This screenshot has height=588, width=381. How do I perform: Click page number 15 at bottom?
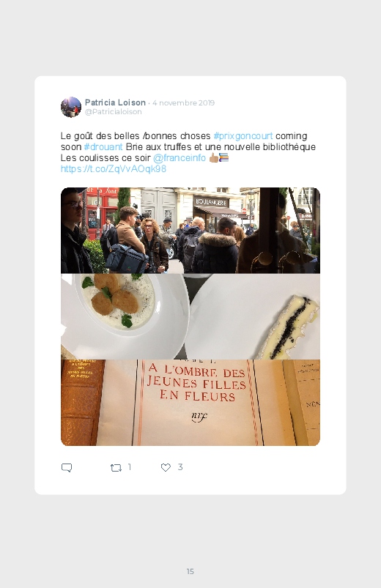point(190,571)
